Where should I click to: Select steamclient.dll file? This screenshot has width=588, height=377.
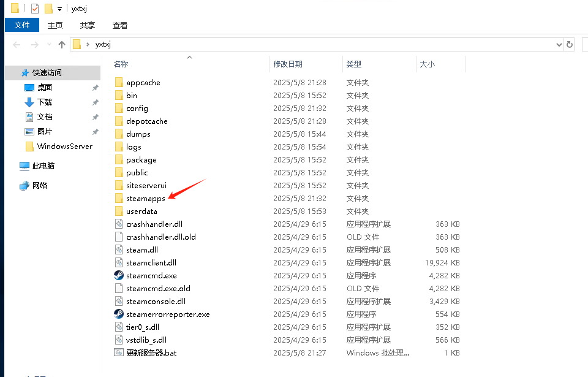(151, 263)
